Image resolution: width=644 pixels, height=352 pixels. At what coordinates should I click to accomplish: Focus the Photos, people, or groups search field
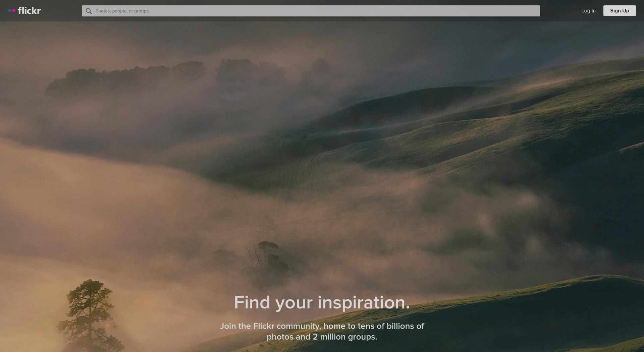311,11
